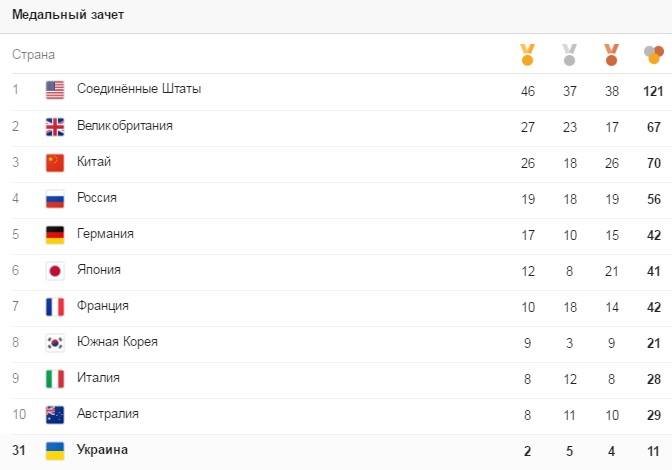
Task: Click the Japan flag icon
Action: click(x=55, y=270)
